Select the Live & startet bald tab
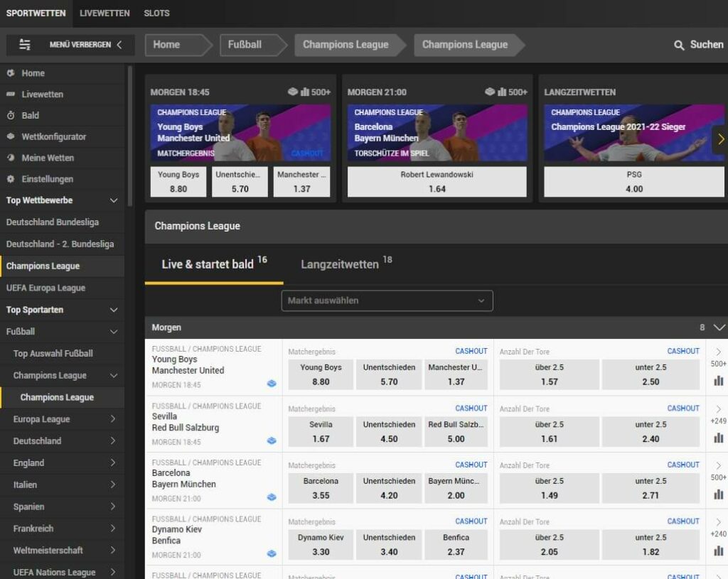The height and width of the screenshot is (579, 728). (x=214, y=264)
